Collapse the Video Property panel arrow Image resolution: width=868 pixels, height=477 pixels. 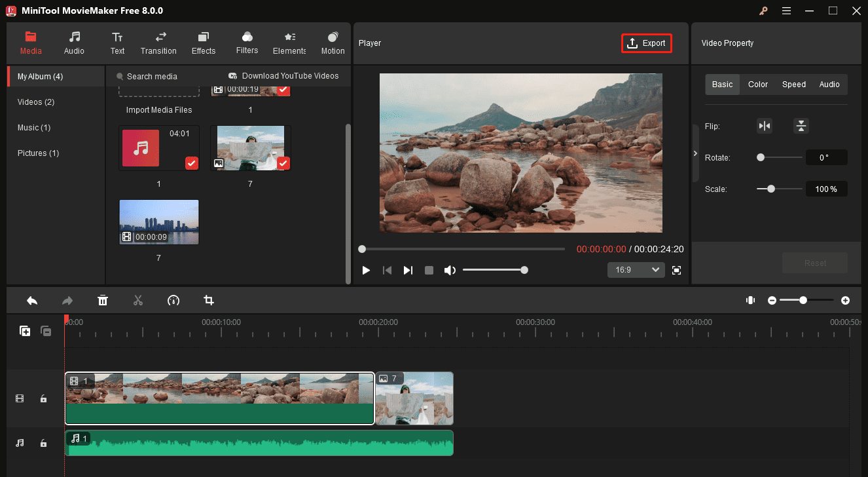point(695,153)
